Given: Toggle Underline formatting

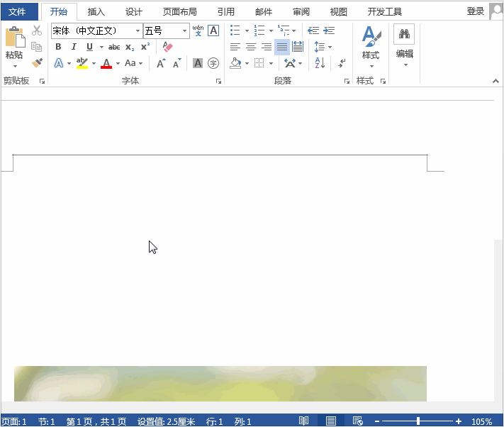Looking at the screenshot, I should (x=90, y=47).
